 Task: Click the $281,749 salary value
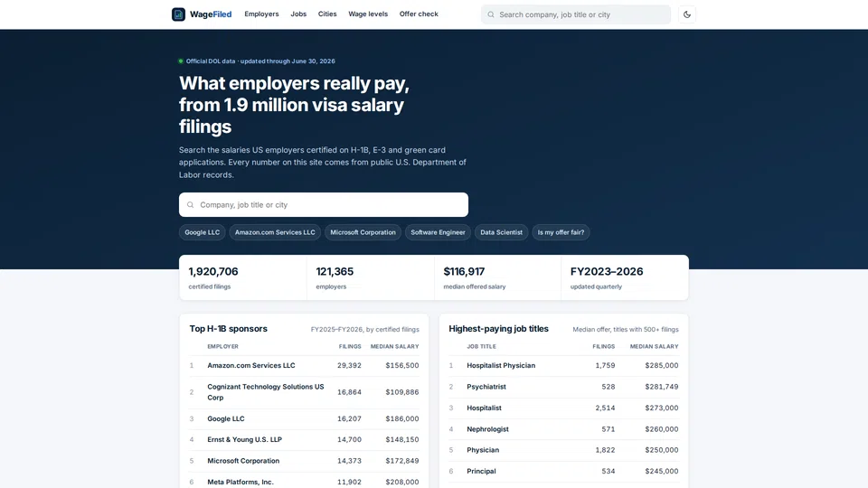(x=662, y=387)
